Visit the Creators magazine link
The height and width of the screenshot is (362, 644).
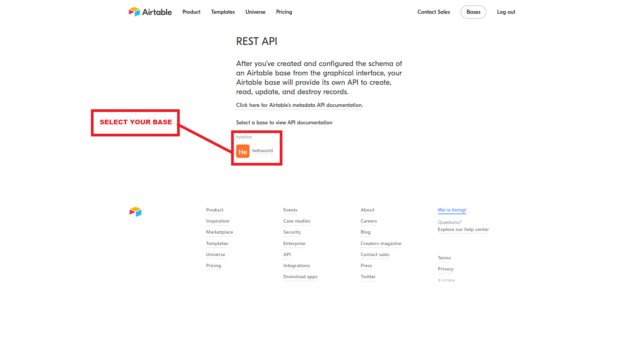[381, 244]
